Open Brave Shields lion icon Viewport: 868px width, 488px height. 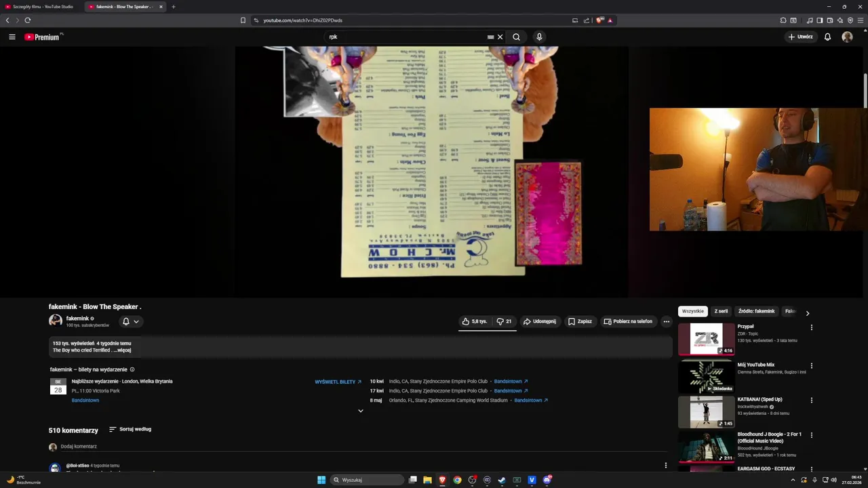(599, 20)
